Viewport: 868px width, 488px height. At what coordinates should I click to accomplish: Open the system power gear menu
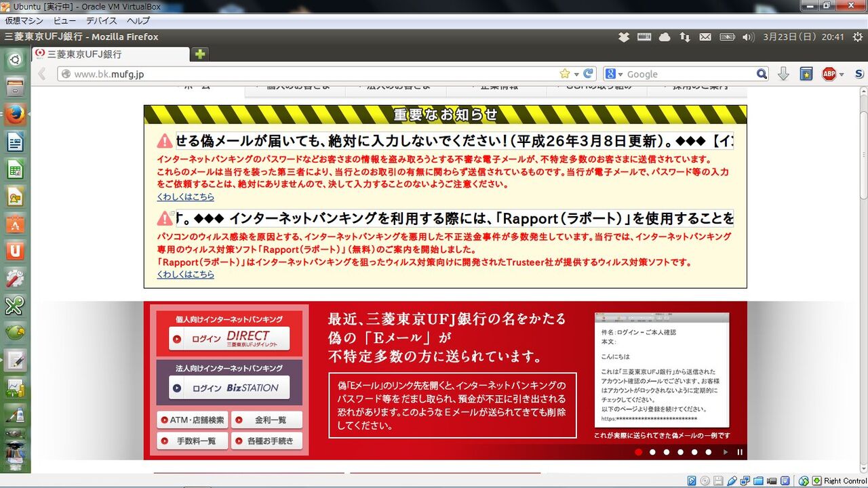(858, 37)
